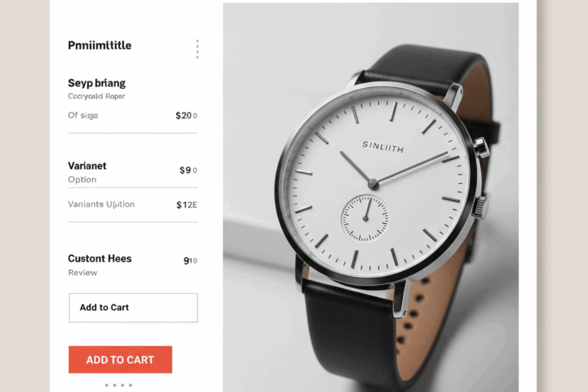Click the $200 price
The height and width of the screenshot is (392, 588).
click(186, 116)
